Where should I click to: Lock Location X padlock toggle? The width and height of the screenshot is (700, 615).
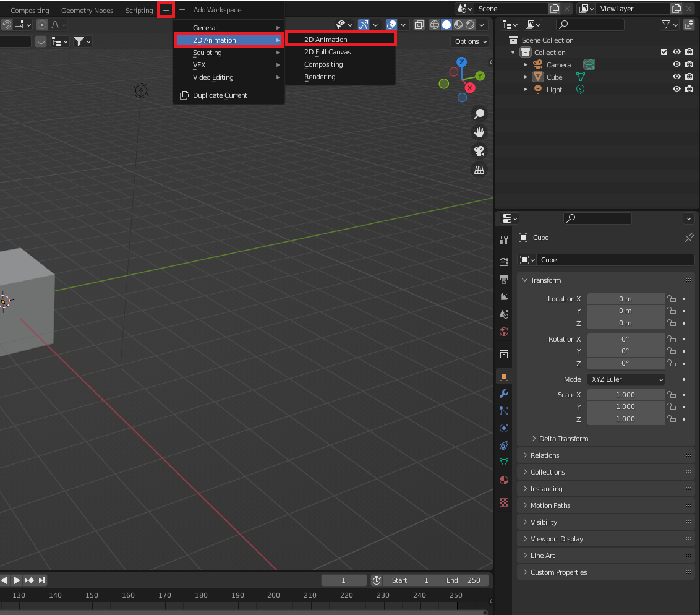pyautogui.click(x=672, y=299)
